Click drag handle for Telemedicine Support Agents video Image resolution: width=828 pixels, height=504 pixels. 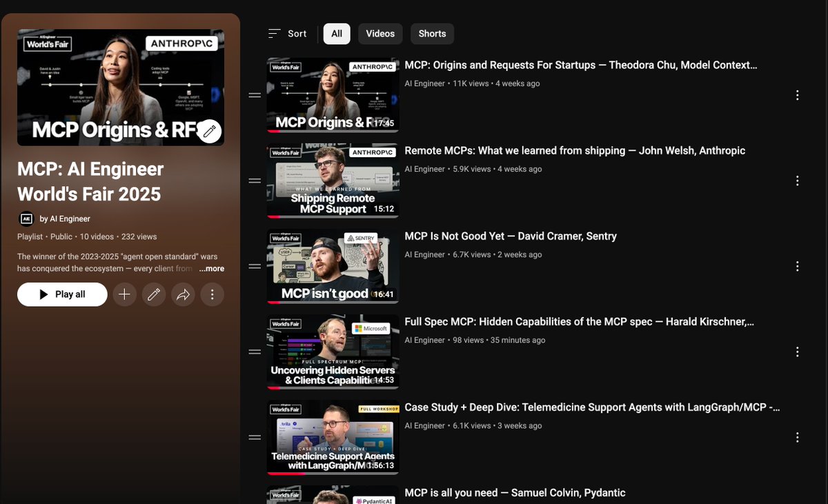click(255, 437)
